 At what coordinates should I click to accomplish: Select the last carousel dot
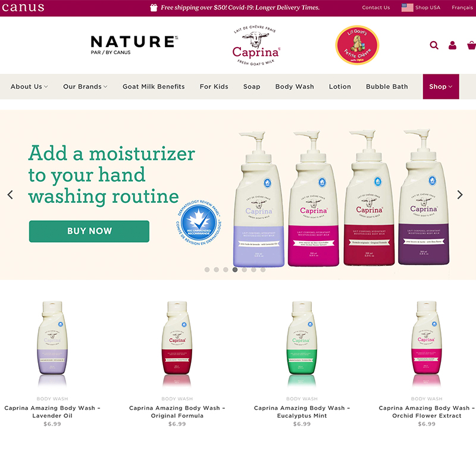pyautogui.click(x=263, y=270)
